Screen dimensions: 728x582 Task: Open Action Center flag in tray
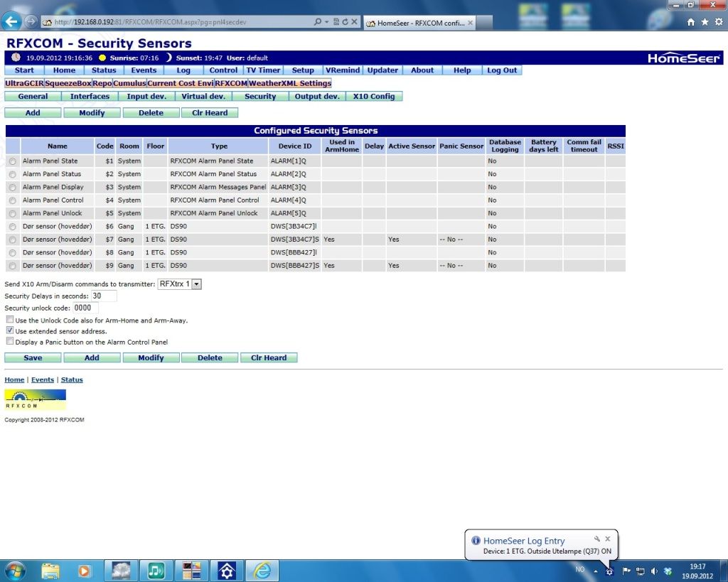click(x=626, y=571)
